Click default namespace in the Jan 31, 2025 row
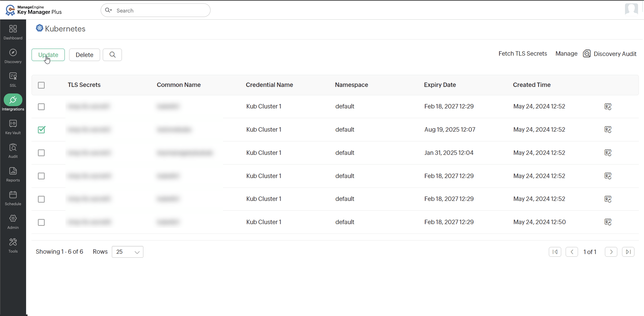The height and width of the screenshot is (316, 644). coord(345,153)
